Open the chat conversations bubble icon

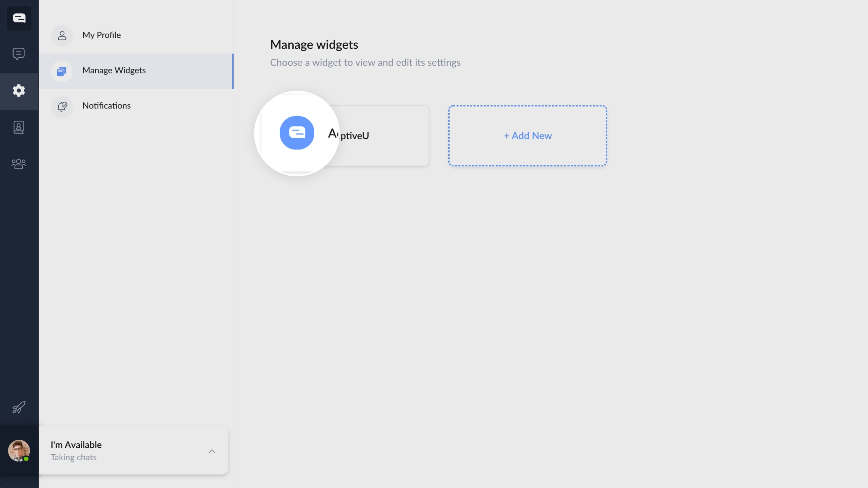point(19,54)
